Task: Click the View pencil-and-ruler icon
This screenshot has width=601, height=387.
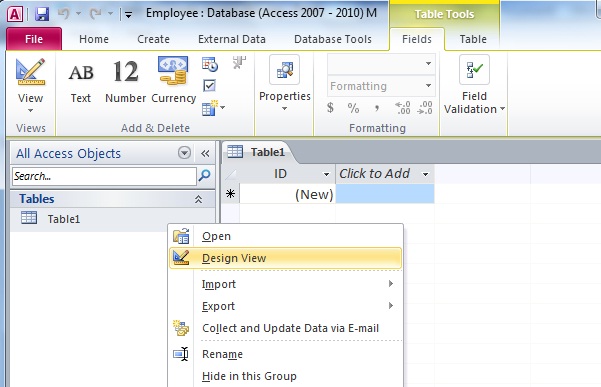Action: point(30,72)
